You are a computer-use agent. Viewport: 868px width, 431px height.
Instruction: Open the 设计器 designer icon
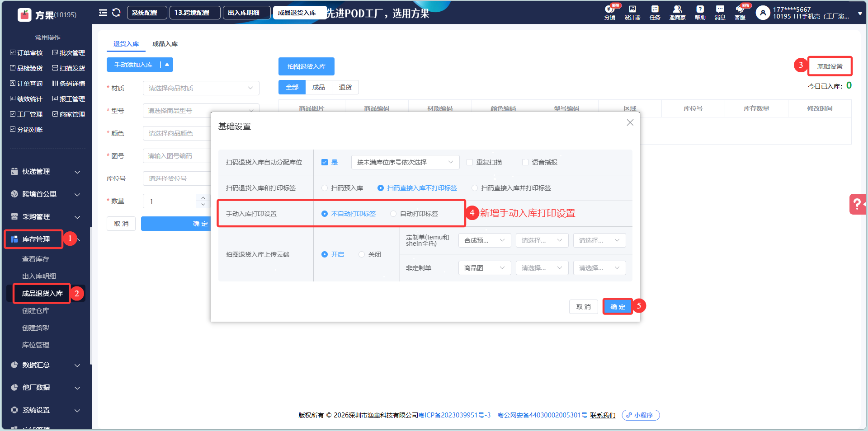632,12
